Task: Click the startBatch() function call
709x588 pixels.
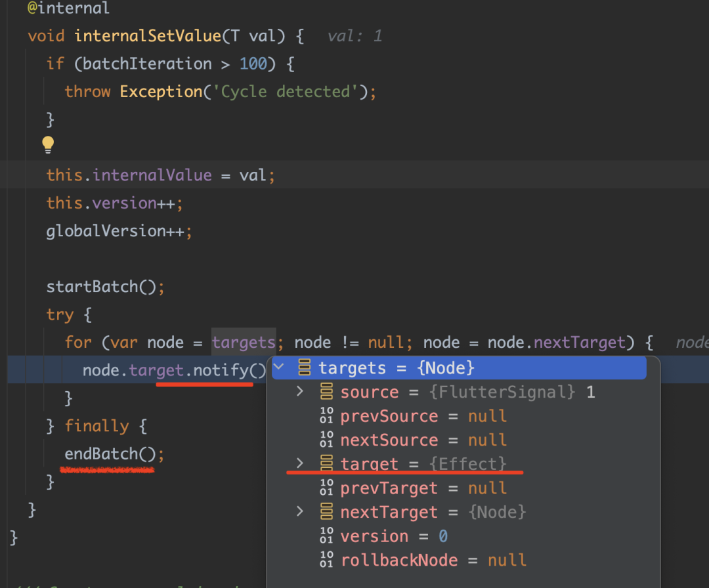Action: [x=100, y=287]
